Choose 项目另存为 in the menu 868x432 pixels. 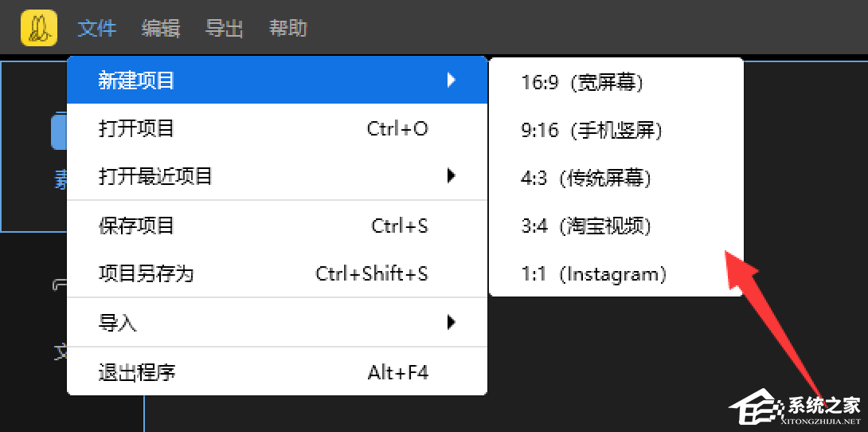tap(146, 274)
